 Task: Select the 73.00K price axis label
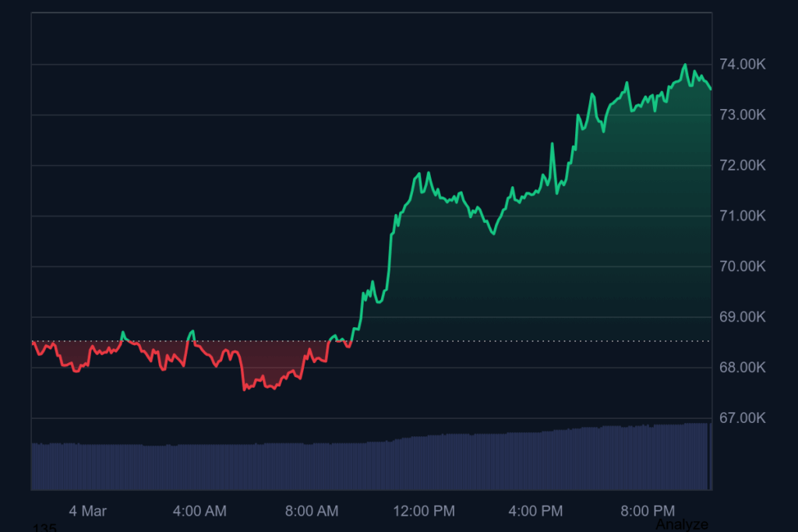coord(742,115)
